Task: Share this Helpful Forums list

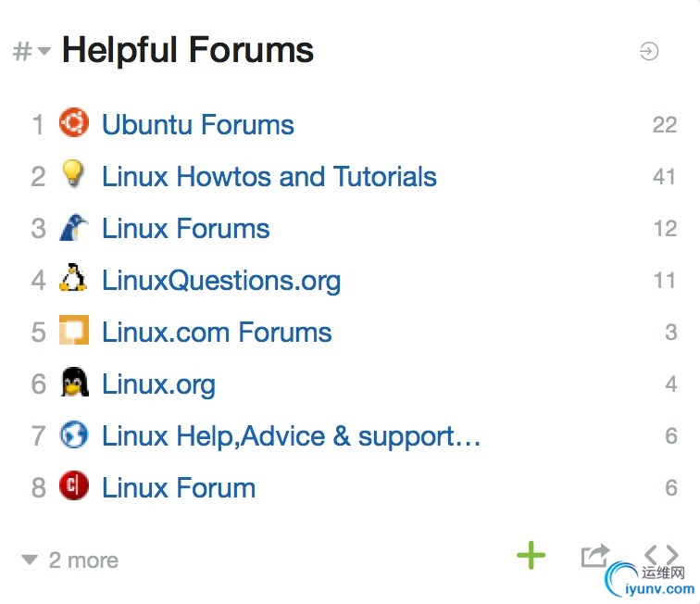Action: [594, 556]
